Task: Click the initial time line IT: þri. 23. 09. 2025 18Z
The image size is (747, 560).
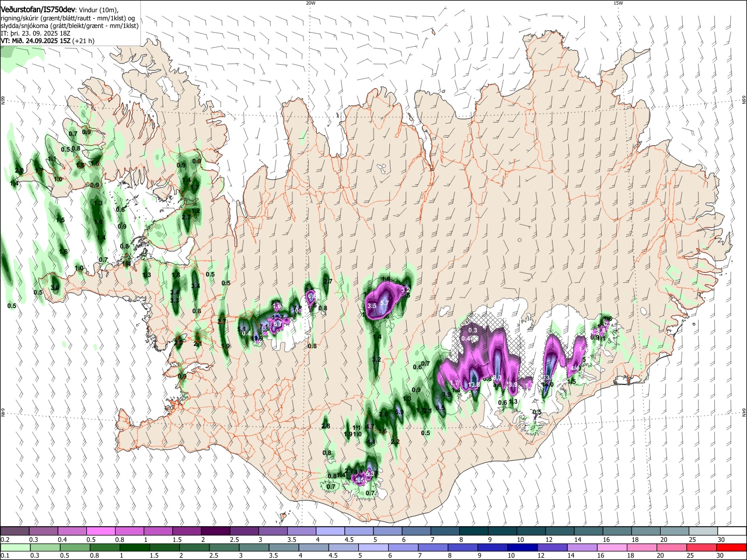Action: 36,33
